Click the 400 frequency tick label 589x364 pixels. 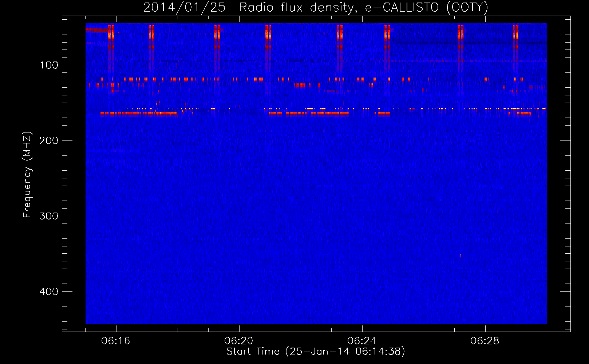[49, 292]
